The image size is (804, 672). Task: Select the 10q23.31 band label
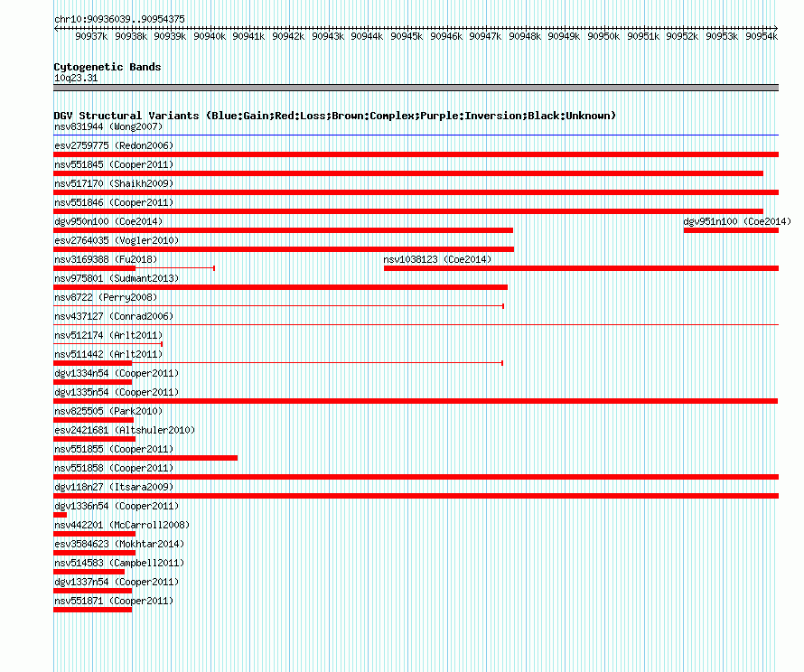click(76, 78)
